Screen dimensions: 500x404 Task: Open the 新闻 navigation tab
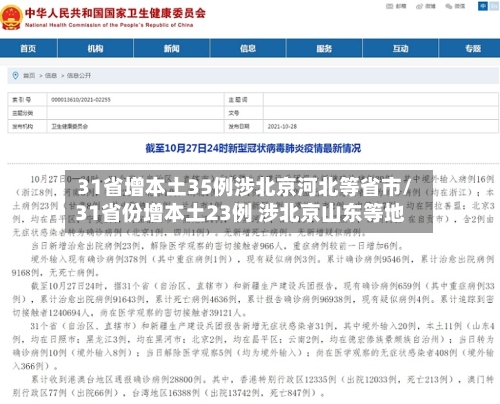point(171,48)
